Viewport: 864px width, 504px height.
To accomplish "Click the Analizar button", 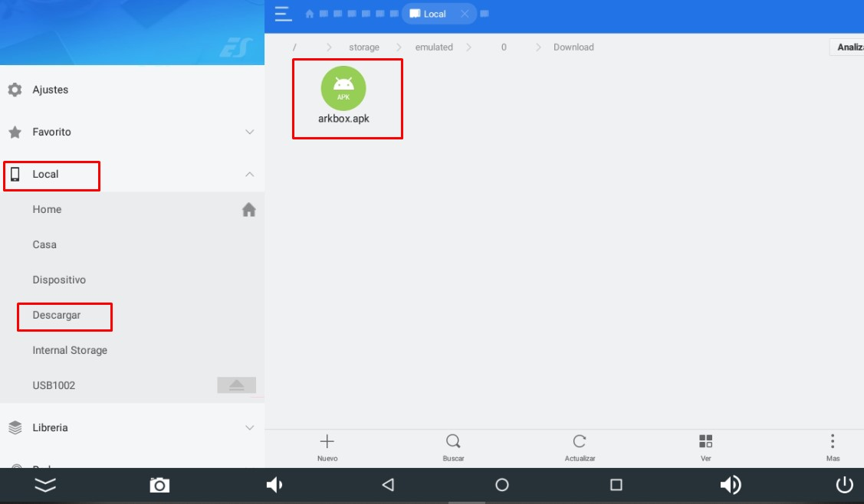I will (x=848, y=47).
